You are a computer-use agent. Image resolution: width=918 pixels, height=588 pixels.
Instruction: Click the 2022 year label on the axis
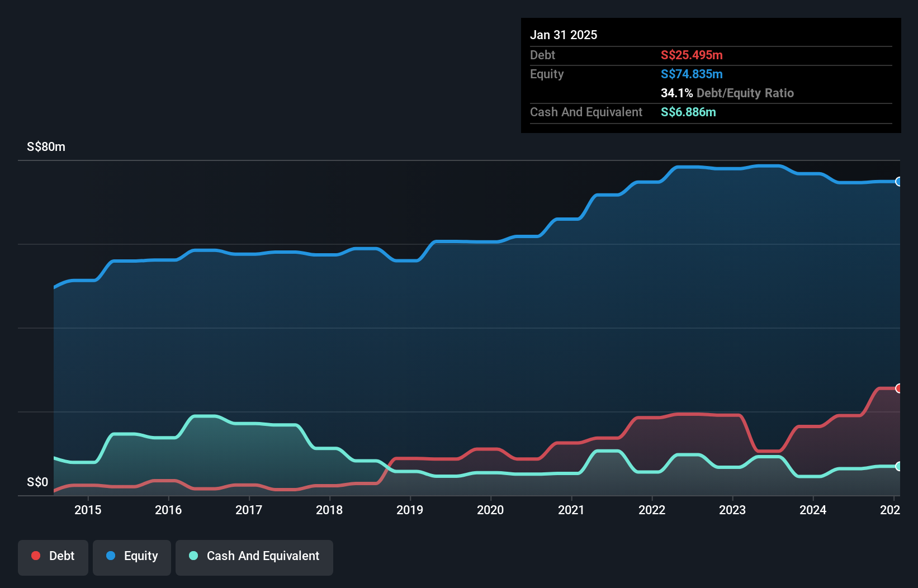pos(652,510)
